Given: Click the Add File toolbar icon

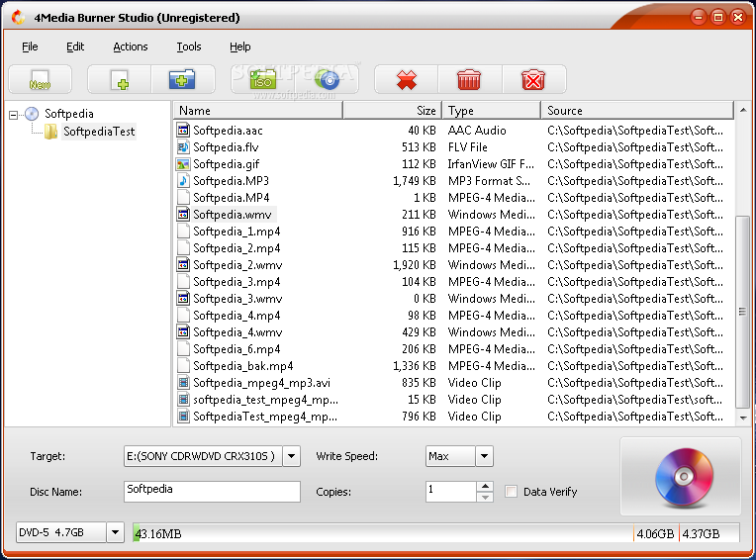Looking at the screenshot, I should click(120, 79).
